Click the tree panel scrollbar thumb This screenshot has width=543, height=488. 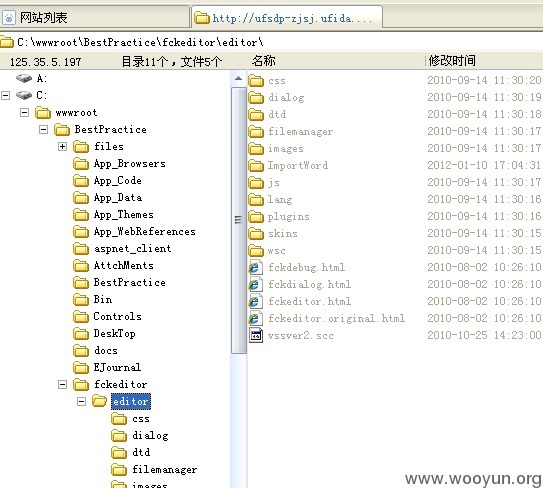[x=238, y=220]
